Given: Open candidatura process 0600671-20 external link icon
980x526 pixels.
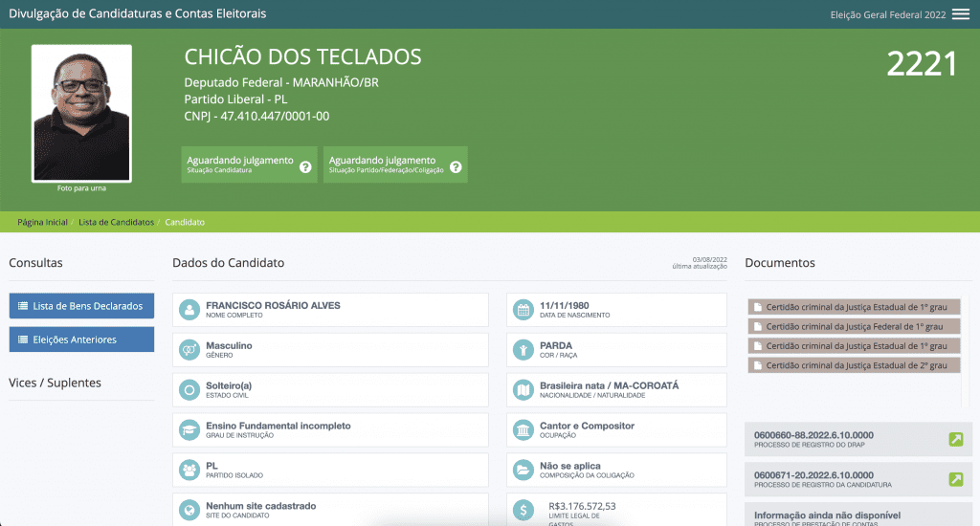Looking at the screenshot, I should pos(955,479).
